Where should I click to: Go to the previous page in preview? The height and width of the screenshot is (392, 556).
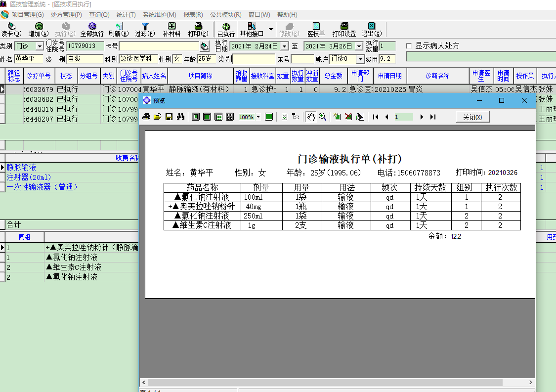point(386,117)
